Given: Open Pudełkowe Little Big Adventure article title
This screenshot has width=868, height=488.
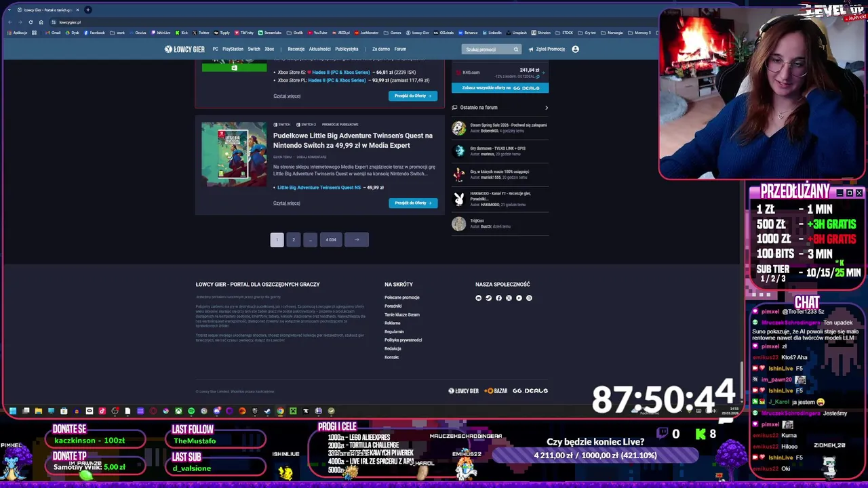Looking at the screenshot, I should click(353, 140).
